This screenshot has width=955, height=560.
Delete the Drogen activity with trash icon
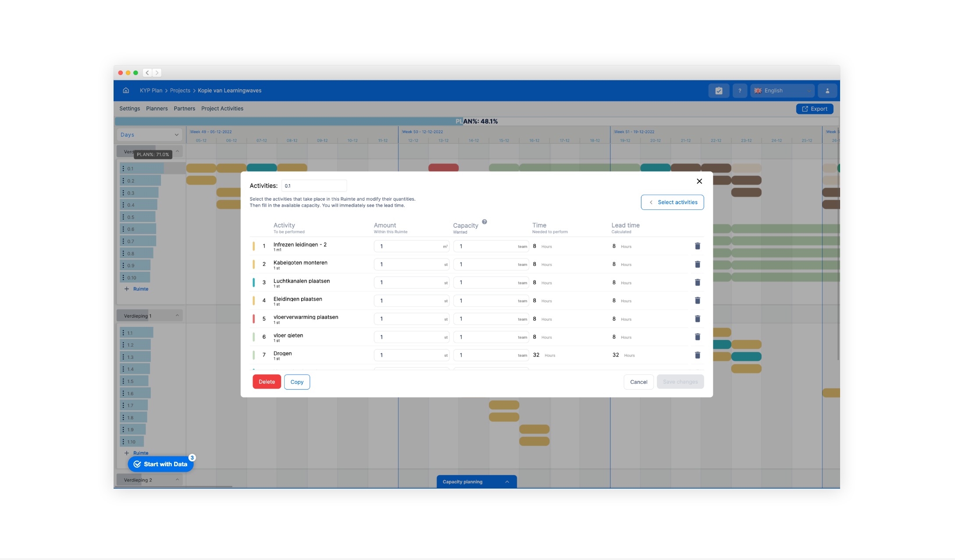click(697, 355)
